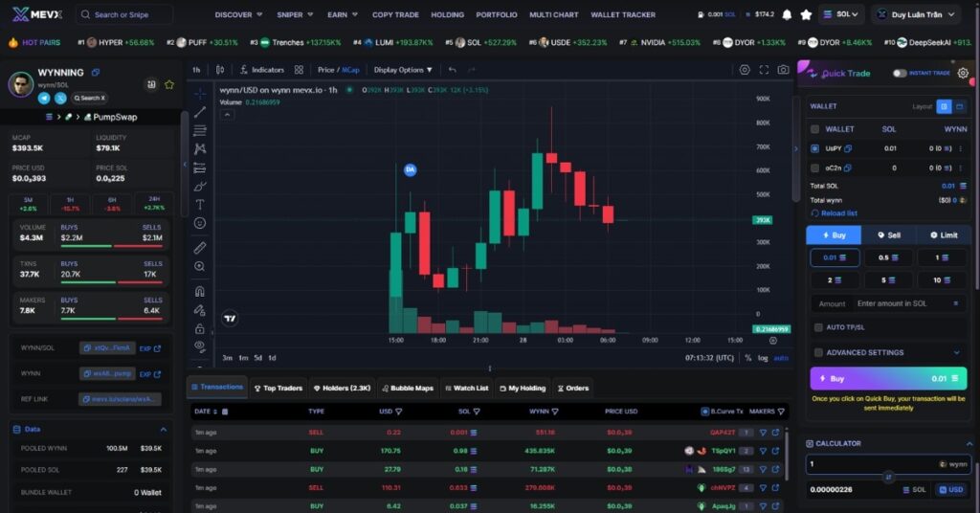Image resolution: width=980 pixels, height=513 pixels.
Task: Switch to Holders (2.3K) tab
Action: pos(342,388)
